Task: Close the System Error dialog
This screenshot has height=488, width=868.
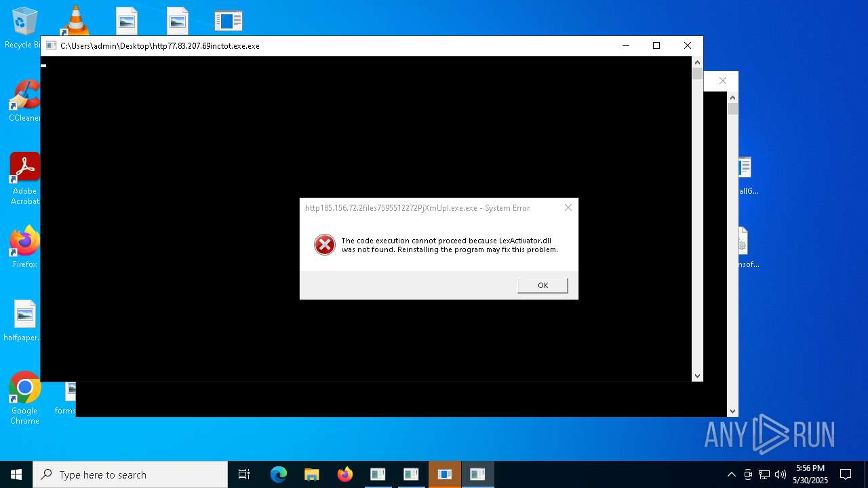Action: coord(568,207)
